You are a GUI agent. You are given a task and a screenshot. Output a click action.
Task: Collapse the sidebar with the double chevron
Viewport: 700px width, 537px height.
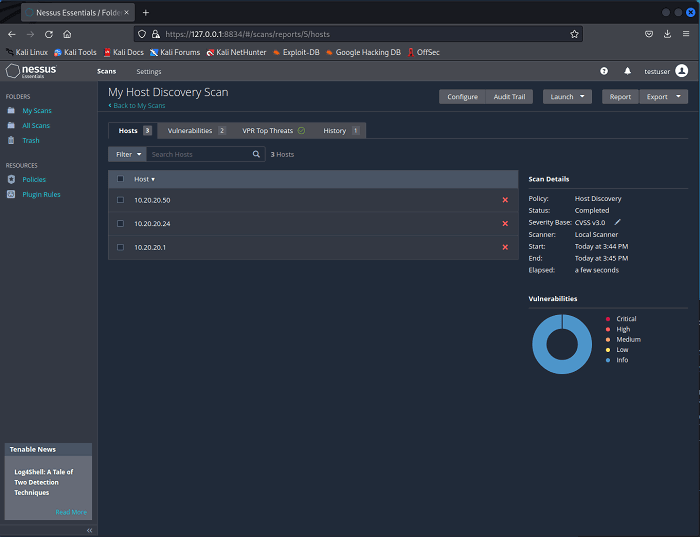89,530
